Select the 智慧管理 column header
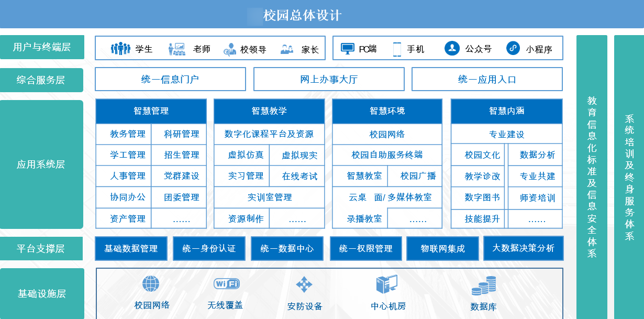 pos(151,111)
